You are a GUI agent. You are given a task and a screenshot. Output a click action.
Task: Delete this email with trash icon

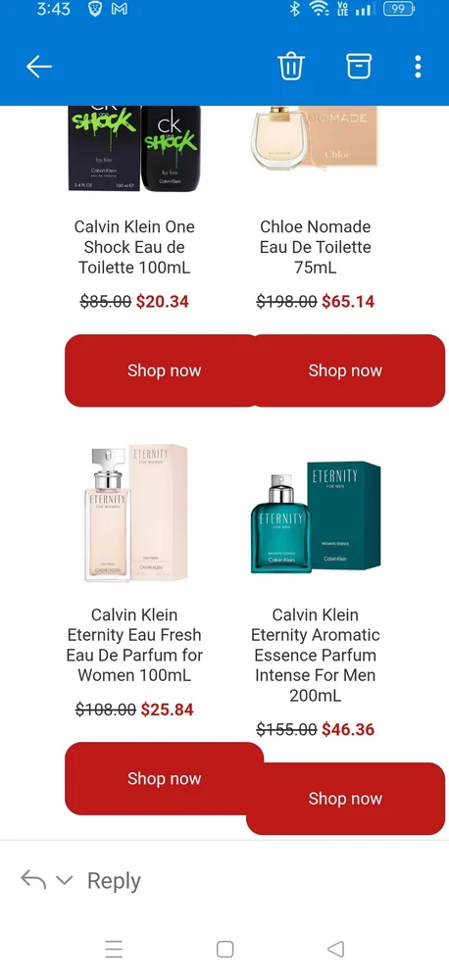point(291,66)
